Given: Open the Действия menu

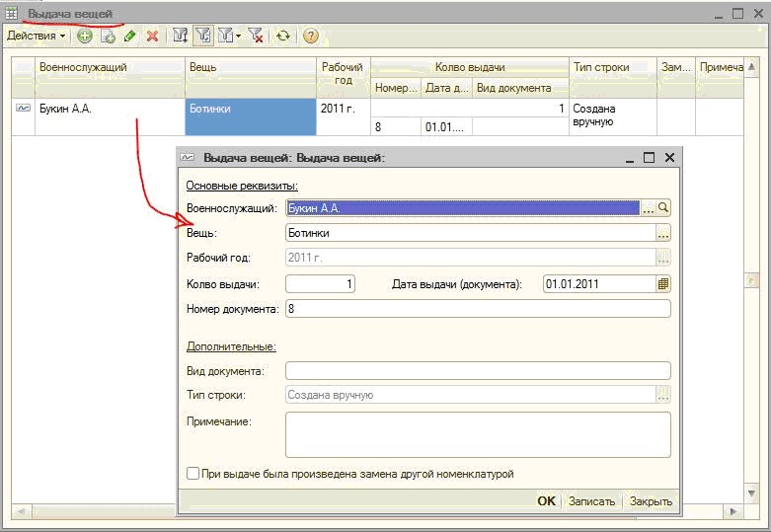Looking at the screenshot, I should point(36,36).
